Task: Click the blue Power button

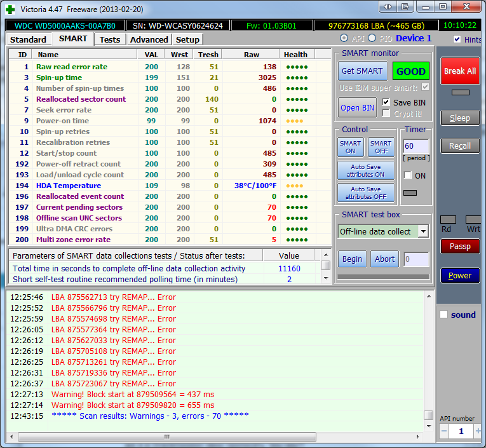Action: click(460, 276)
